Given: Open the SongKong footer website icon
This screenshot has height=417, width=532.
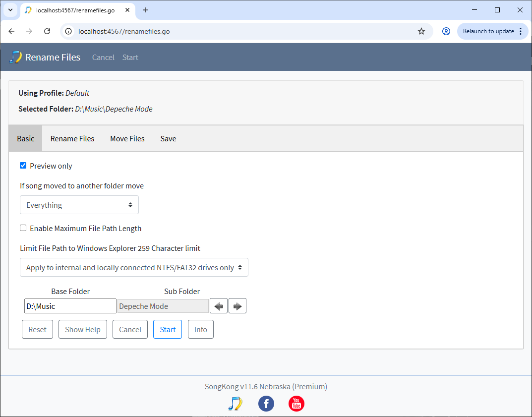Looking at the screenshot, I should click(x=235, y=404).
